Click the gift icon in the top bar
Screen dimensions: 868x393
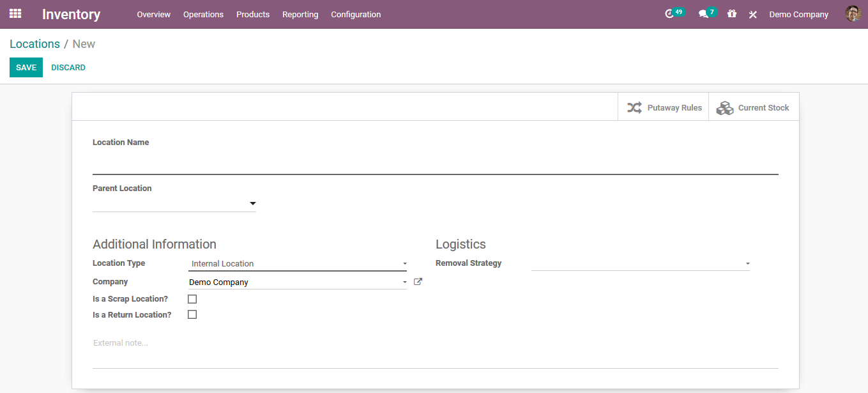pyautogui.click(x=732, y=13)
